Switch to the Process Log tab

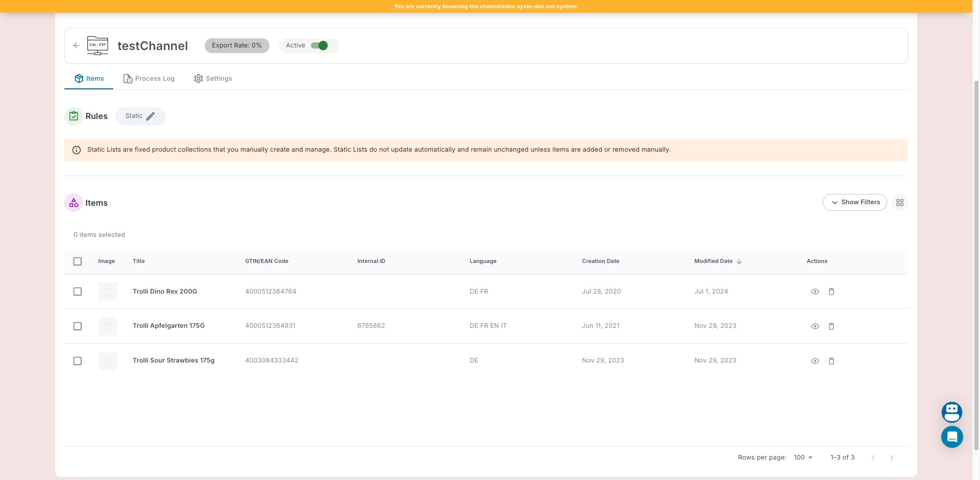pyautogui.click(x=149, y=79)
